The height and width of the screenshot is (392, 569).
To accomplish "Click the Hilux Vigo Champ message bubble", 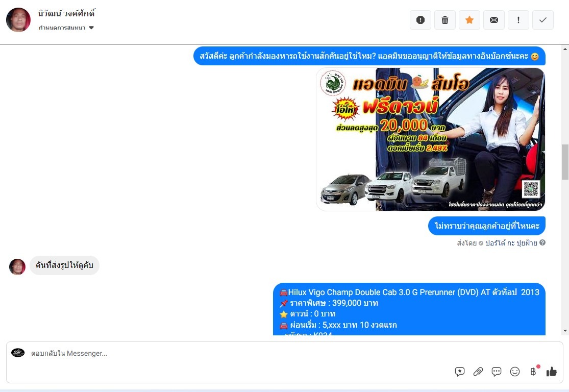I will (x=409, y=309).
